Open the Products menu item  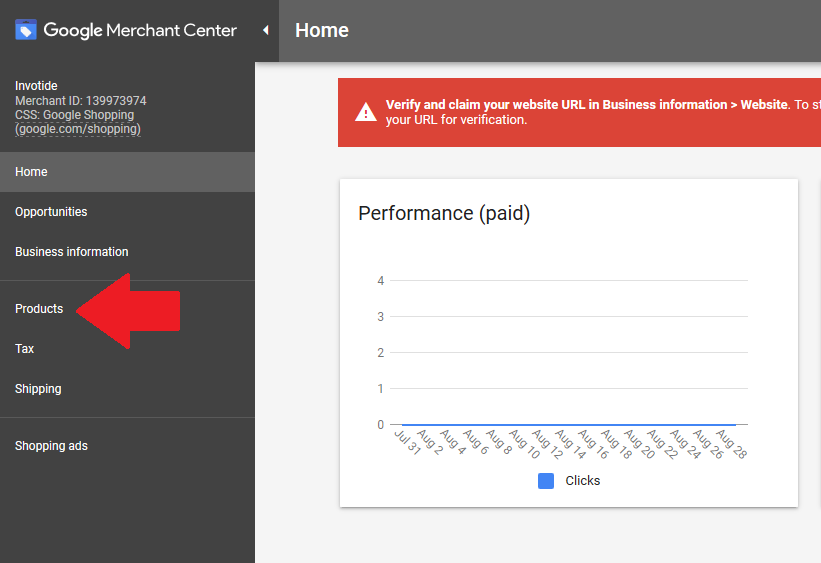click(39, 309)
